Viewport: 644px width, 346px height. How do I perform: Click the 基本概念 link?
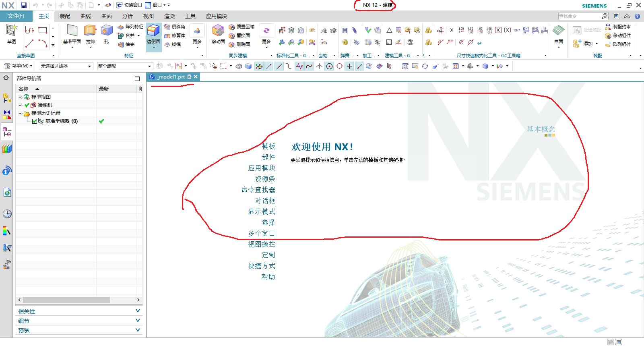click(x=541, y=129)
